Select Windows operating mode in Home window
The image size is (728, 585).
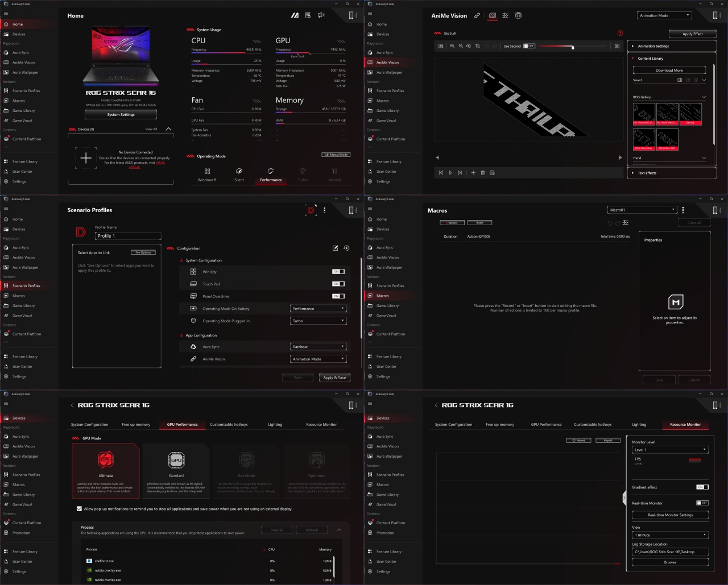pyautogui.click(x=207, y=175)
